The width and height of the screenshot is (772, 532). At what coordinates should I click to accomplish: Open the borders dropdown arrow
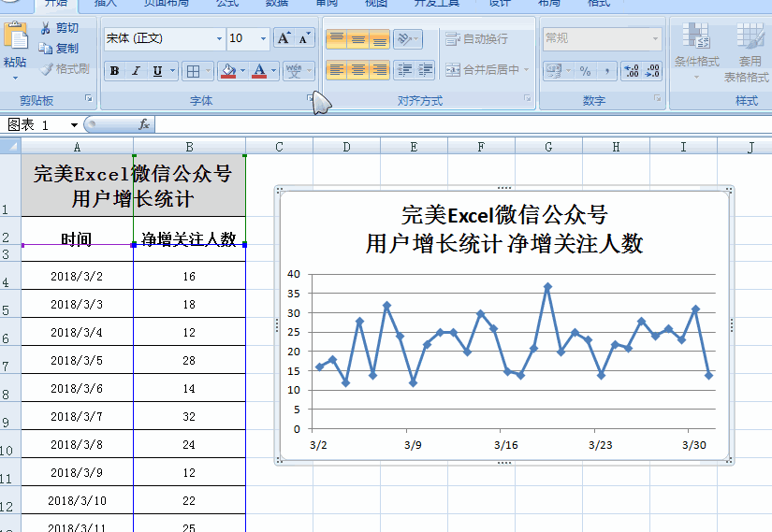[209, 71]
